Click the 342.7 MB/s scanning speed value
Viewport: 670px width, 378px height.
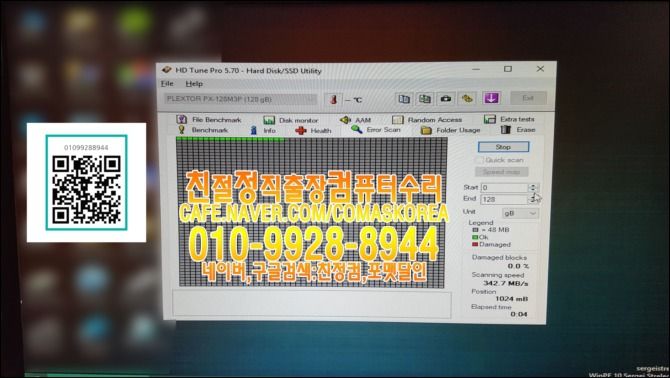point(506,283)
